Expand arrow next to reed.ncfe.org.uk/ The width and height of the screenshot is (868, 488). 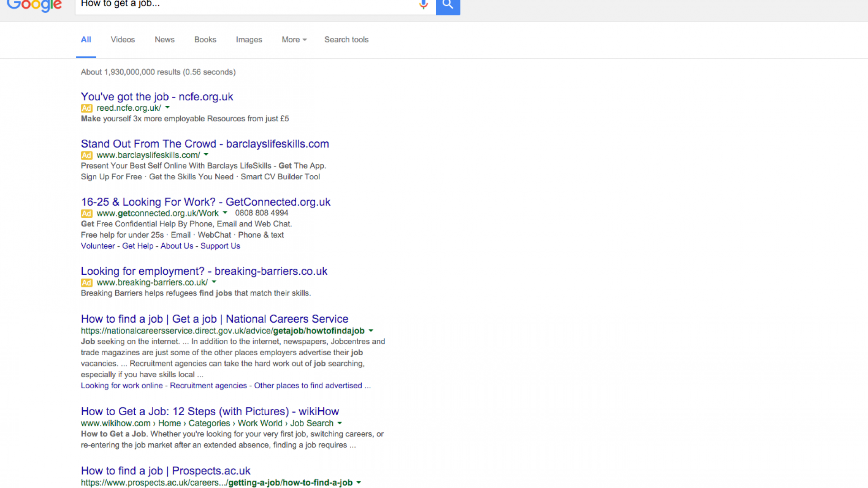tap(167, 108)
